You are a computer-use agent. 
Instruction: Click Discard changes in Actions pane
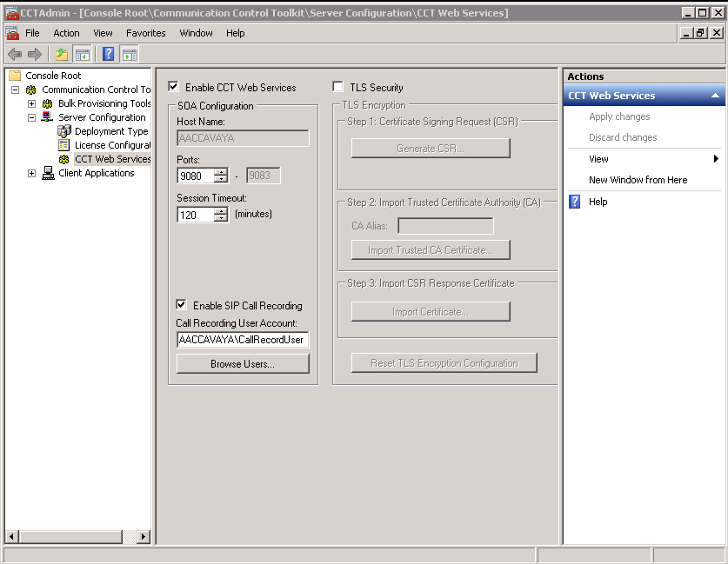point(623,137)
